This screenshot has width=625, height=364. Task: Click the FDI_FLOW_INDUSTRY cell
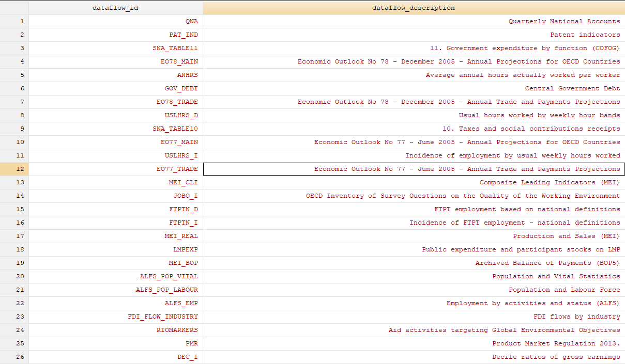point(115,316)
